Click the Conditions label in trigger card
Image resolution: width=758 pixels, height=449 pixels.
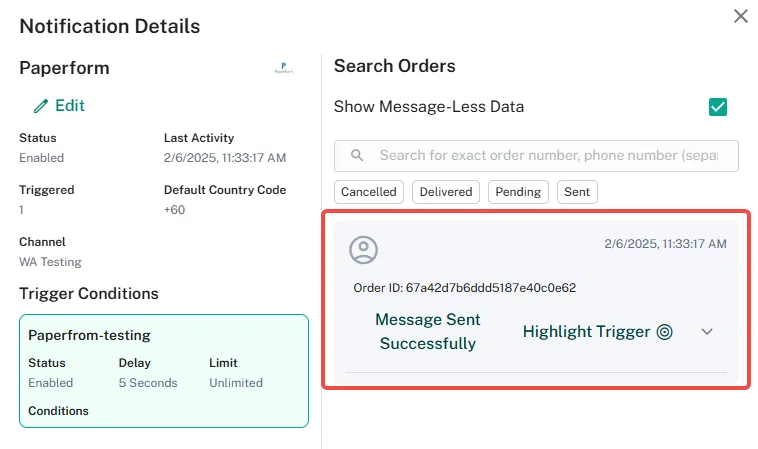click(x=58, y=411)
